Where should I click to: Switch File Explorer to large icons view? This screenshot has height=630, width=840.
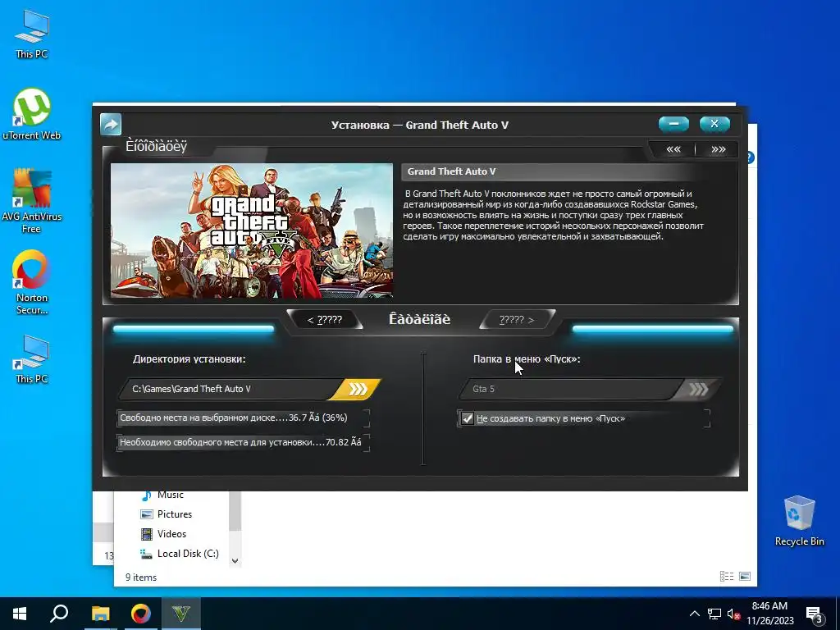coord(745,577)
